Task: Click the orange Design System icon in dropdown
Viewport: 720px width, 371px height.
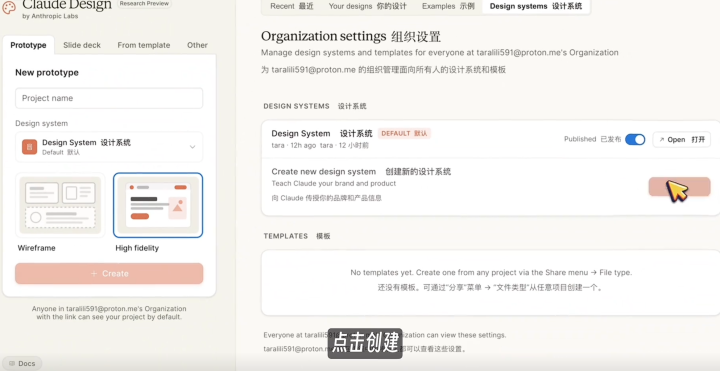Action: [x=29, y=147]
